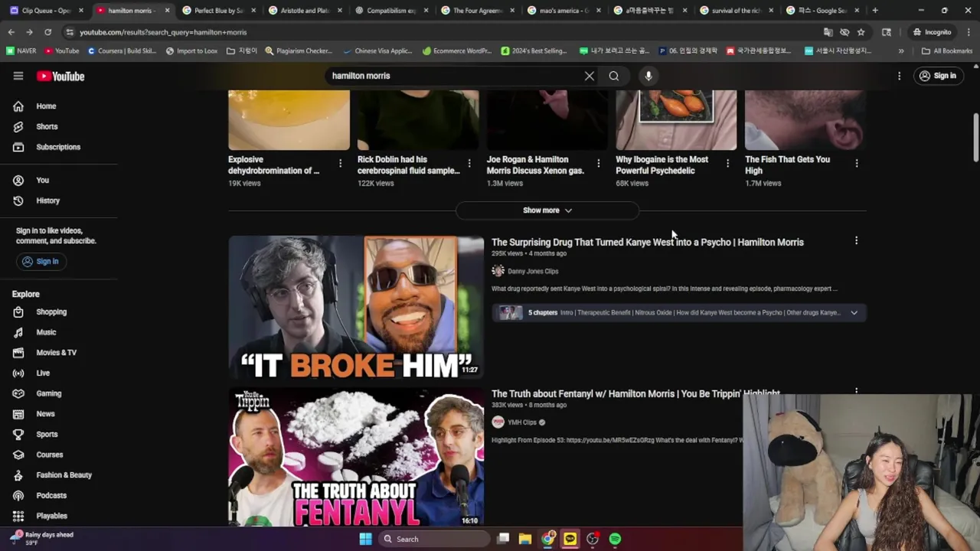Play the IT BROKE HIM thumbnail video
Image resolution: width=980 pixels, height=551 pixels.
pyautogui.click(x=356, y=307)
